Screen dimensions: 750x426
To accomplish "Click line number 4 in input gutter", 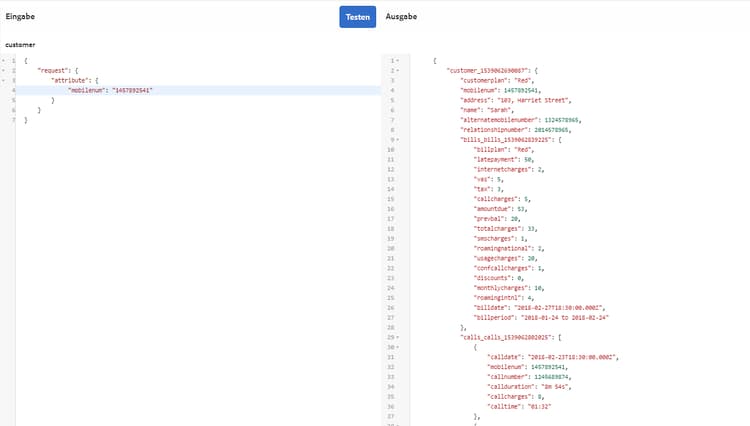I will 14,91.
